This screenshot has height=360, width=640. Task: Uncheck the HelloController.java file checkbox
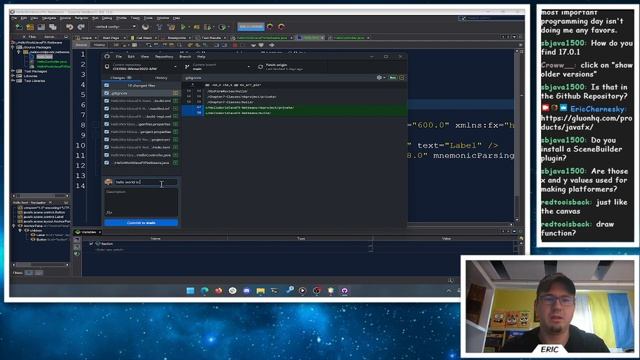tap(107, 155)
